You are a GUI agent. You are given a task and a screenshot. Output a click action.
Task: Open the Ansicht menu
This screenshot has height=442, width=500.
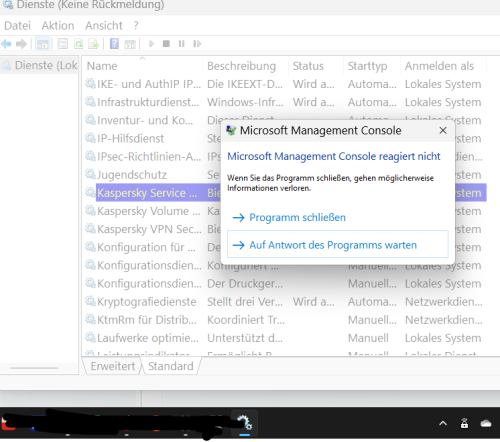pos(104,26)
